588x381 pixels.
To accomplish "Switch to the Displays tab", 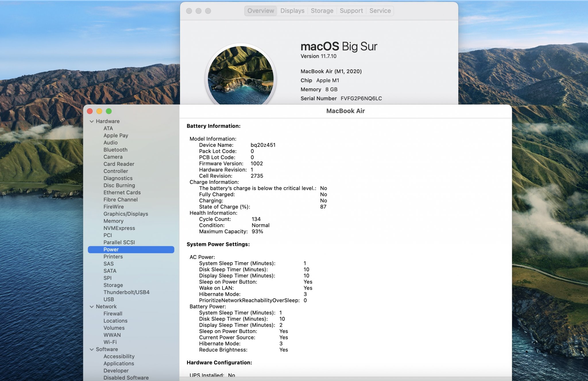I will (292, 11).
